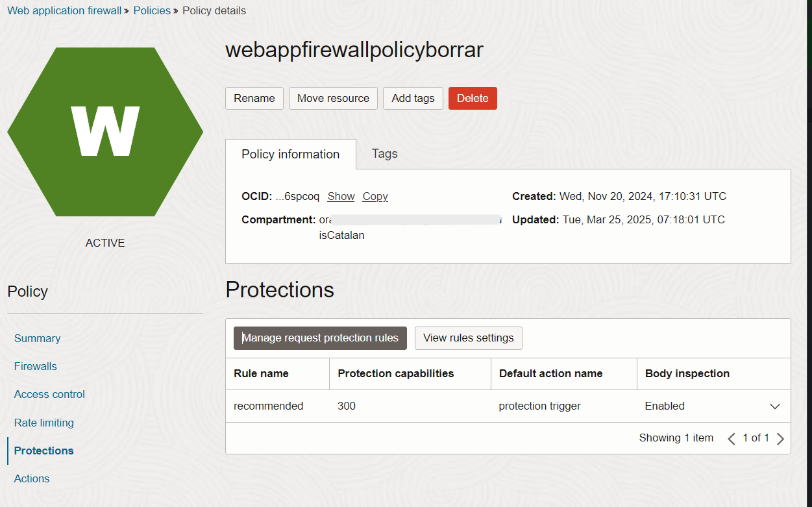Open the Policy information tab
Image resolution: width=812 pixels, height=507 pixels.
point(290,154)
